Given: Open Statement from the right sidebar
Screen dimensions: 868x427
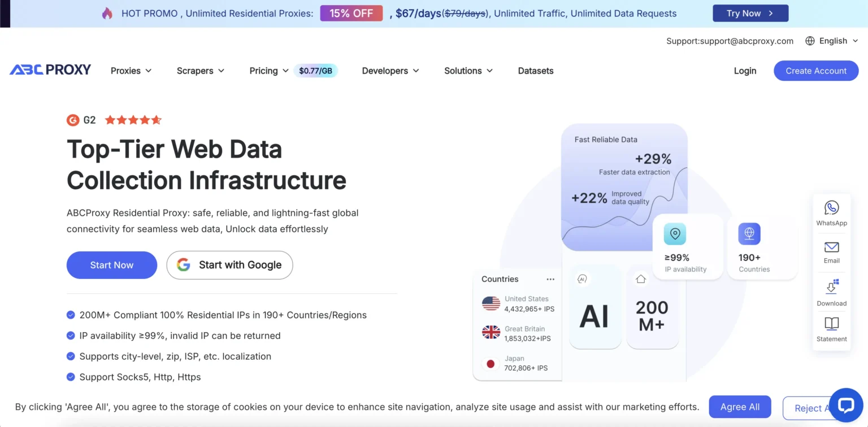Looking at the screenshot, I should tap(831, 328).
